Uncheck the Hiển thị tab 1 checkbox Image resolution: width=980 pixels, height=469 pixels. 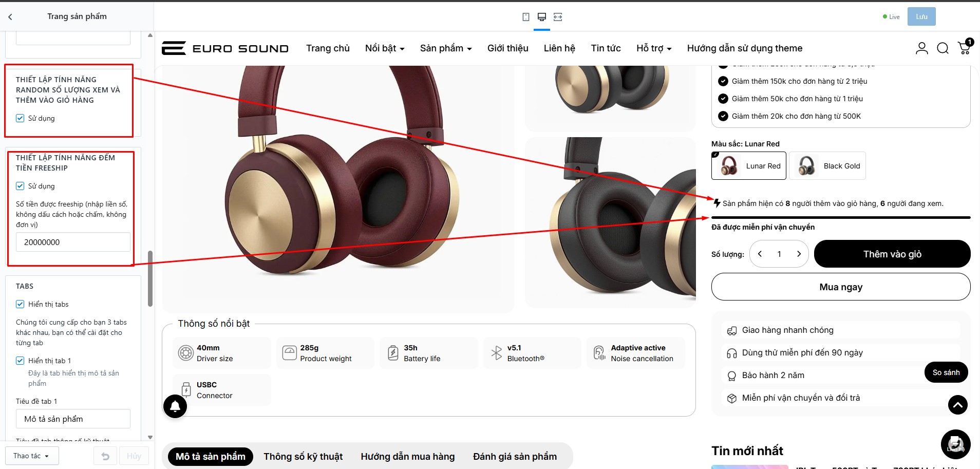20,361
